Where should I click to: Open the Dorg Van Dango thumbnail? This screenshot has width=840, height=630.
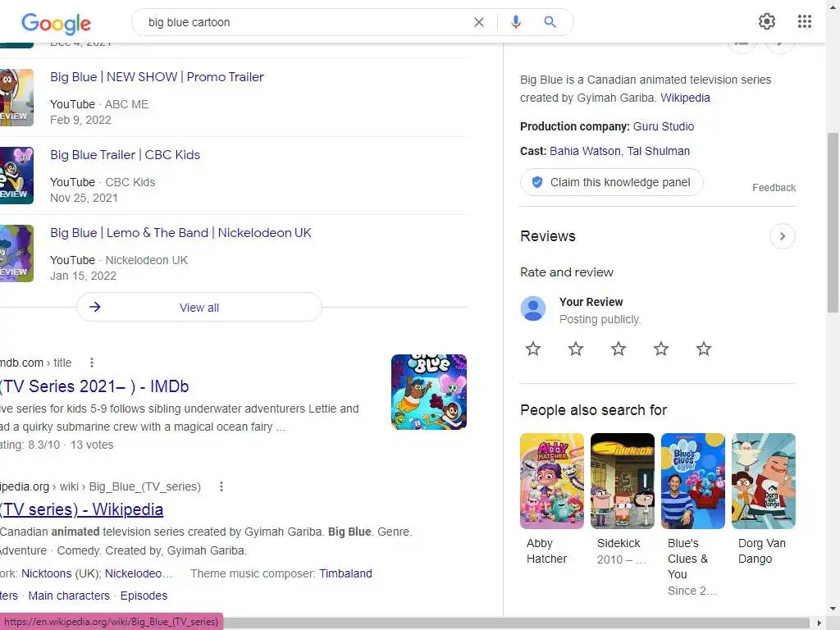point(764,481)
